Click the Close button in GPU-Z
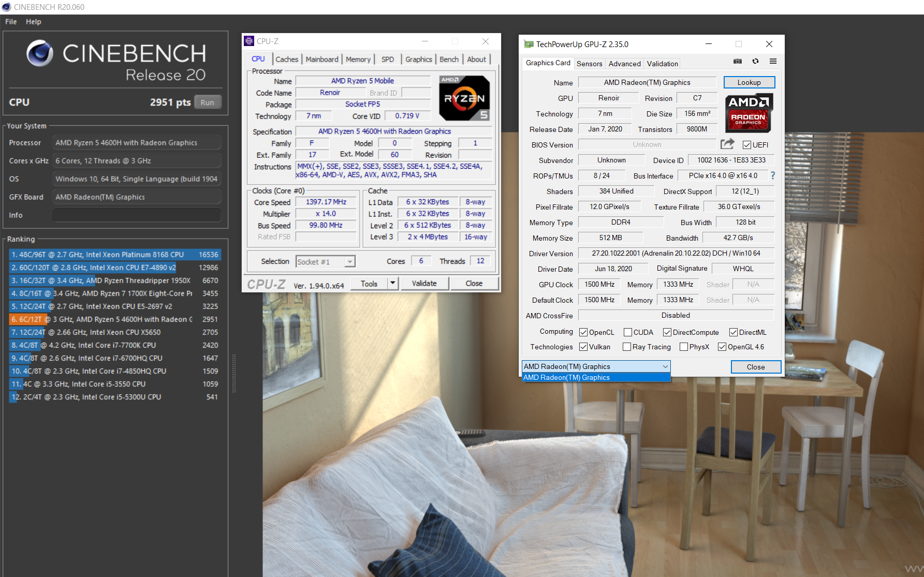924x577 pixels. pyautogui.click(x=756, y=367)
